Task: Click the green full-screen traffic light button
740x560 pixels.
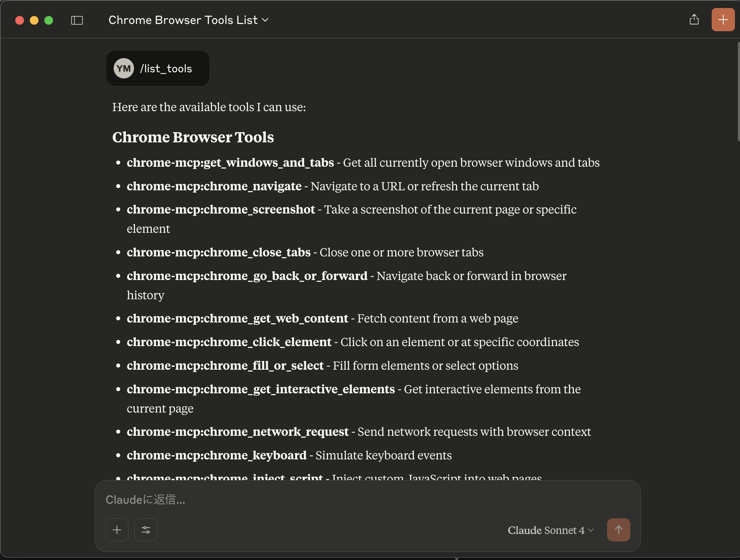Action: click(x=49, y=20)
